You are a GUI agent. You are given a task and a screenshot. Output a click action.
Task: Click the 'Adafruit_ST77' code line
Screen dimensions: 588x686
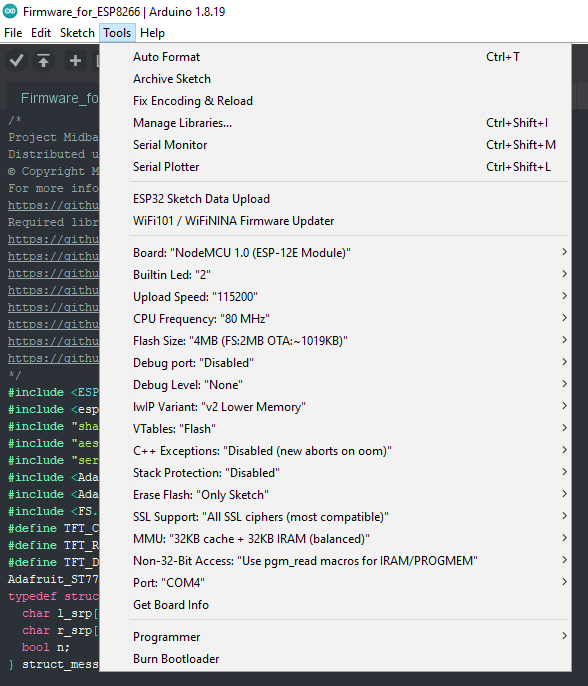click(x=53, y=579)
